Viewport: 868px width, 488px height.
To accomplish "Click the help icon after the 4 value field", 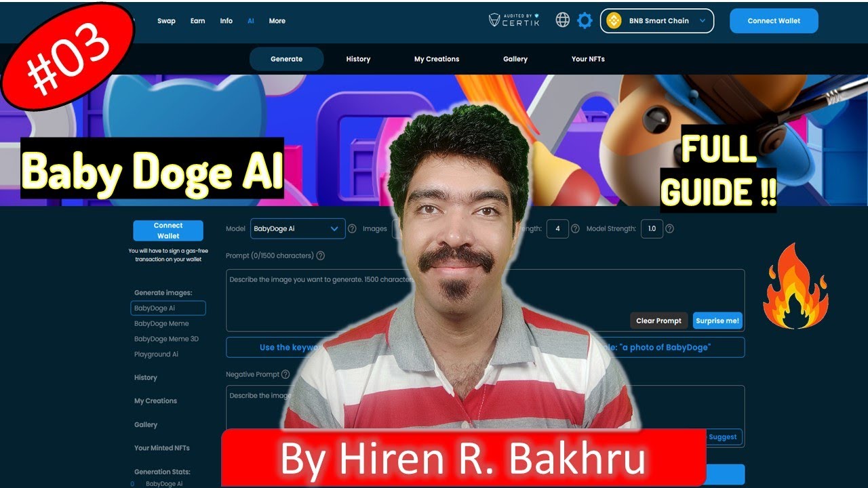I will point(575,229).
